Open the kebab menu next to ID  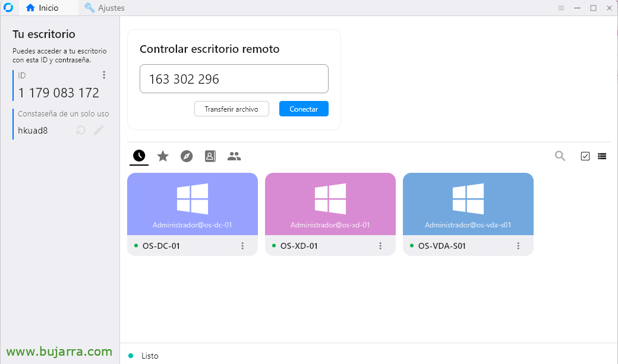click(x=103, y=75)
